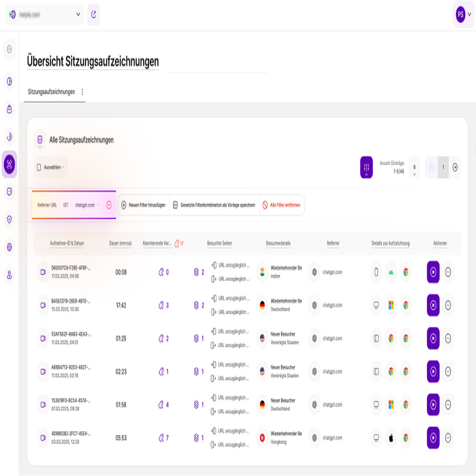Image resolution: width=476 pixels, height=476 pixels.
Task: Remove the Referrer URL filter chip
Action: pyautogui.click(x=109, y=205)
